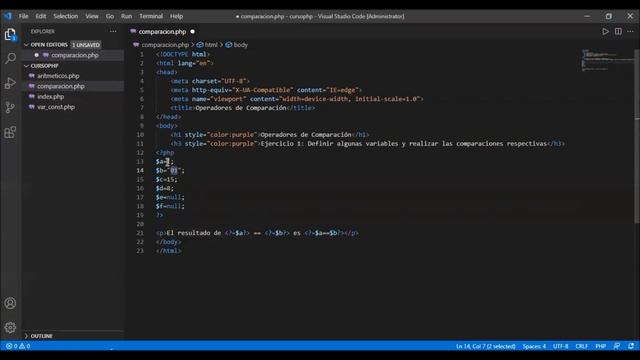Click on the $c=15; code line
The height and width of the screenshot is (360, 640).
[167, 180]
